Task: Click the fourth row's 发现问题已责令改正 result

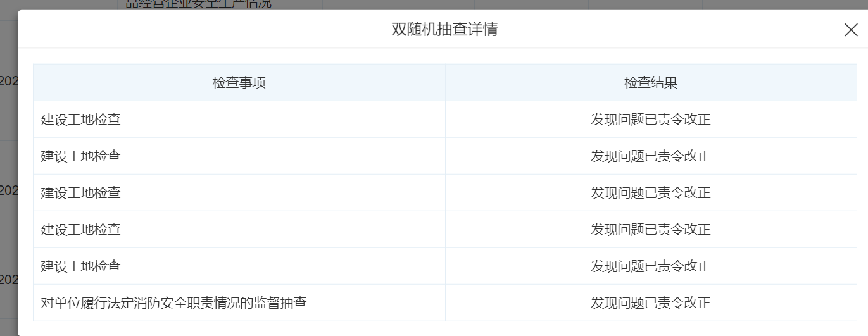Action: 651,229
